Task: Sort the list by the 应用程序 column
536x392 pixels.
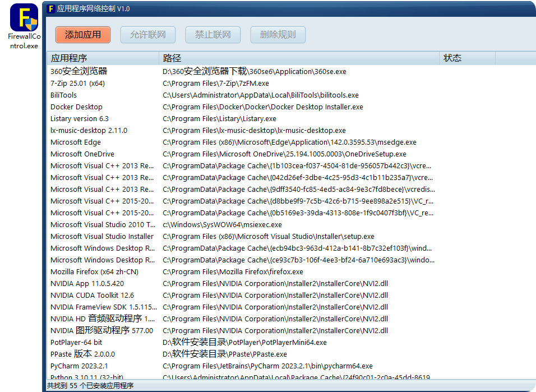Action: tap(101, 58)
